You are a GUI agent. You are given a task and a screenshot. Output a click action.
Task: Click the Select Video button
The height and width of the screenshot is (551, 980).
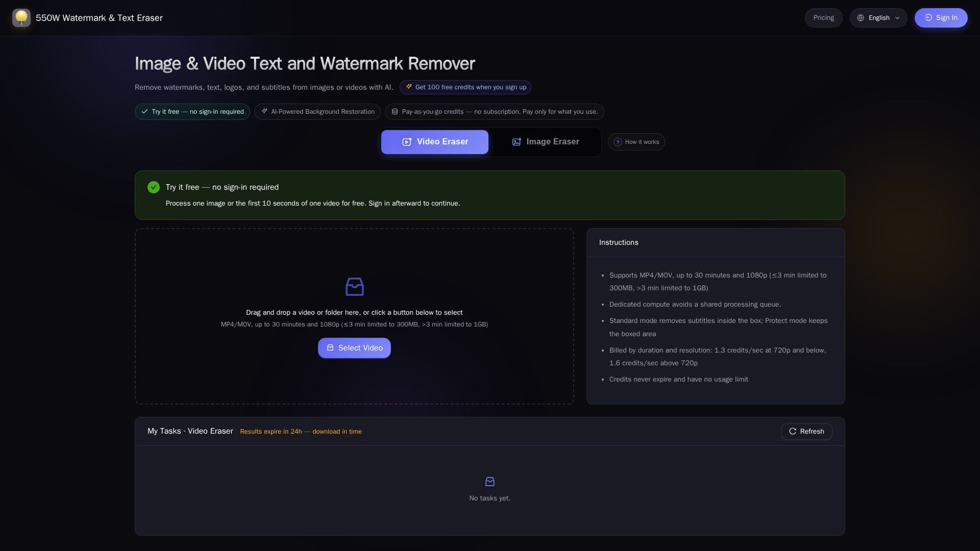click(x=354, y=348)
